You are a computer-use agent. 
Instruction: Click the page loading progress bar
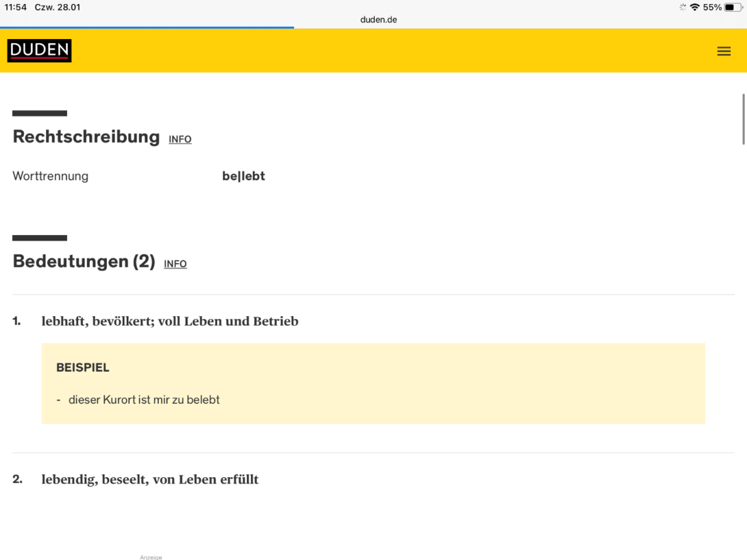tap(147, 27)
